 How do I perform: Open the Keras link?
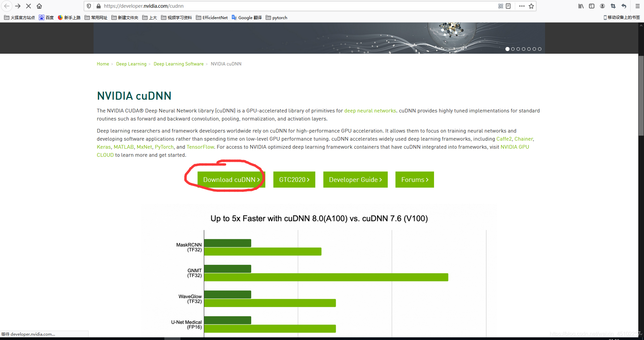[x=104, y=147]
